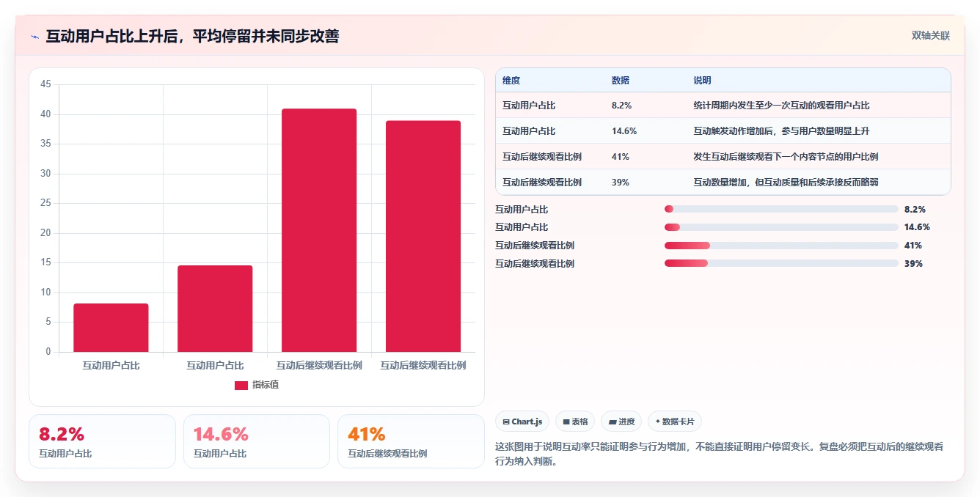The width and height of the screenshot is (980, 497).
Task: Click the description starting with 互动数量增加
Action: coord(786,183)
